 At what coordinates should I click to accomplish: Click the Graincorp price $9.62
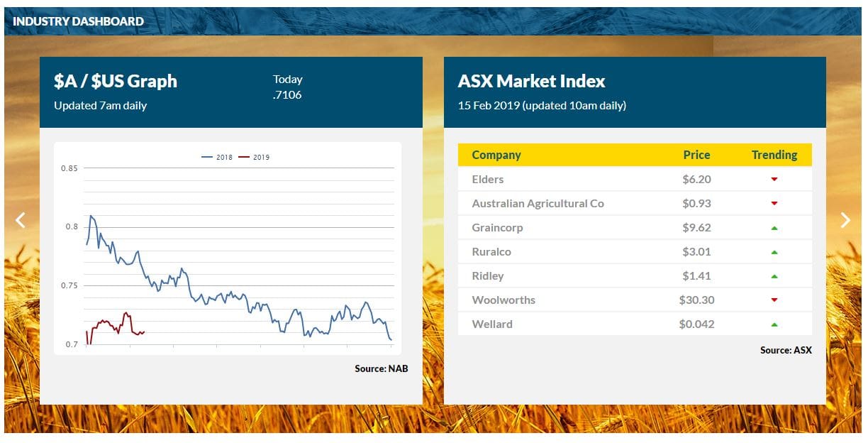click(x=696, y=228)
